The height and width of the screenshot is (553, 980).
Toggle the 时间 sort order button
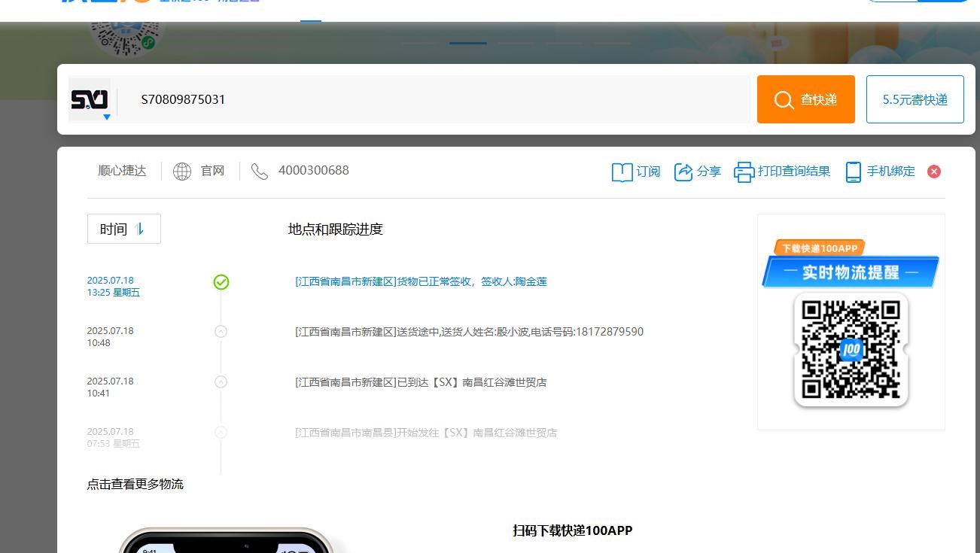124,229
